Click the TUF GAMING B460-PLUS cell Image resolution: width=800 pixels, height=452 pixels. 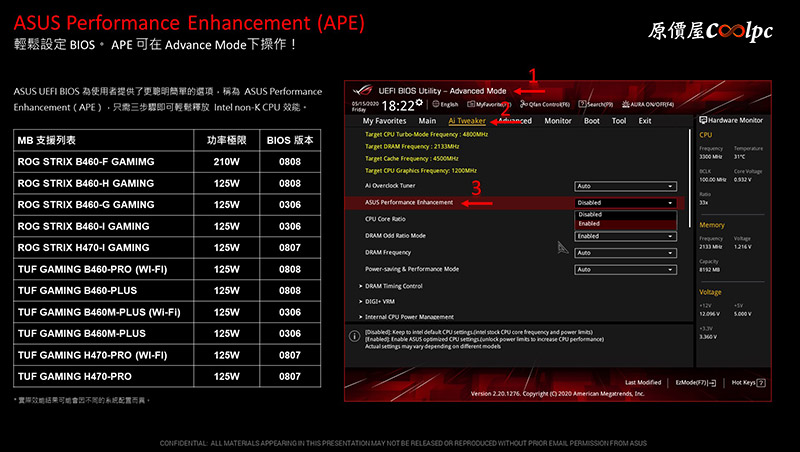(104, 290)
